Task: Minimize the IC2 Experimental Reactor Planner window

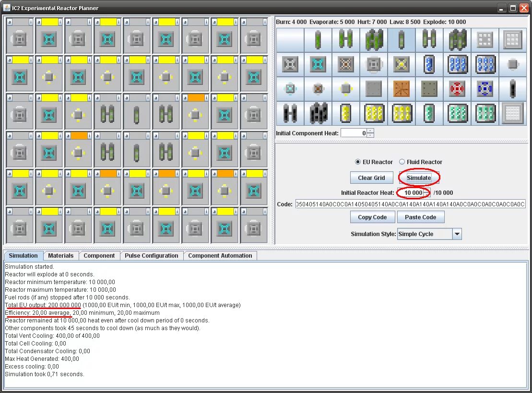Action: pyautogui.click(x=501, y=8)
